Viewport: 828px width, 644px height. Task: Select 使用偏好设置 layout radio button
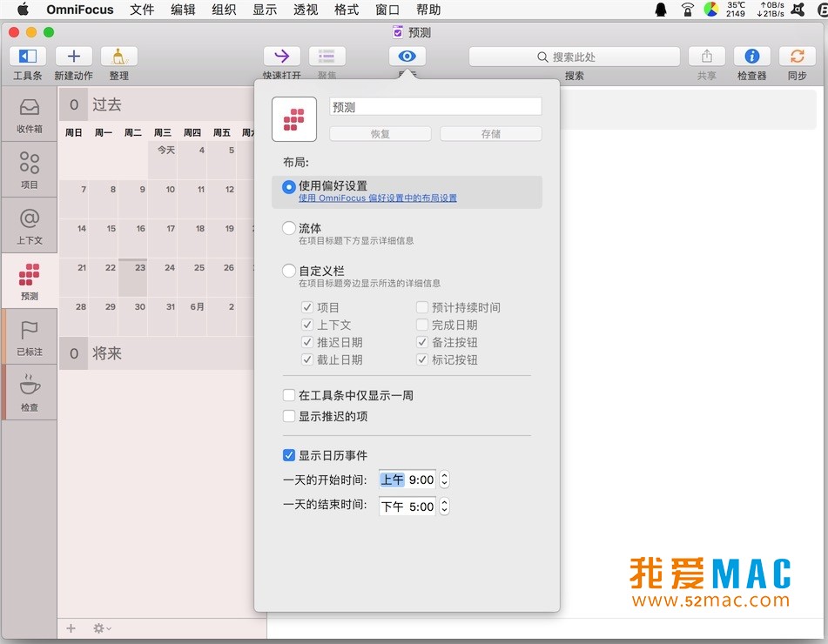tap(289, 186)
